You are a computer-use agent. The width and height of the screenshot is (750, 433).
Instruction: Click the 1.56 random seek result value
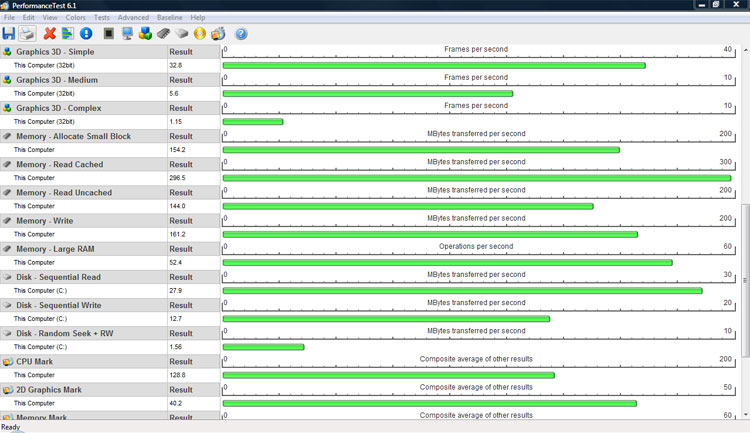[176, 347]
